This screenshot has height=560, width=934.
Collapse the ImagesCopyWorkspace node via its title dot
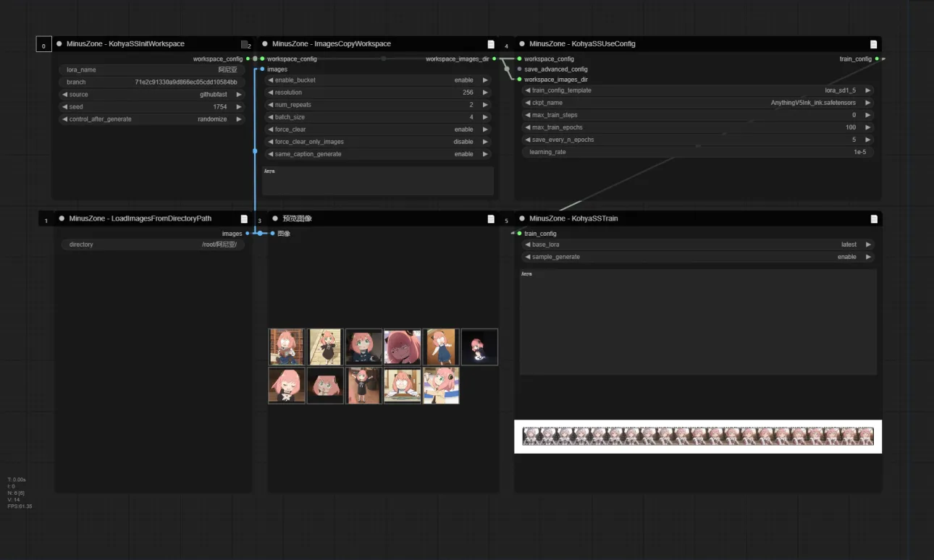(265, 44)
